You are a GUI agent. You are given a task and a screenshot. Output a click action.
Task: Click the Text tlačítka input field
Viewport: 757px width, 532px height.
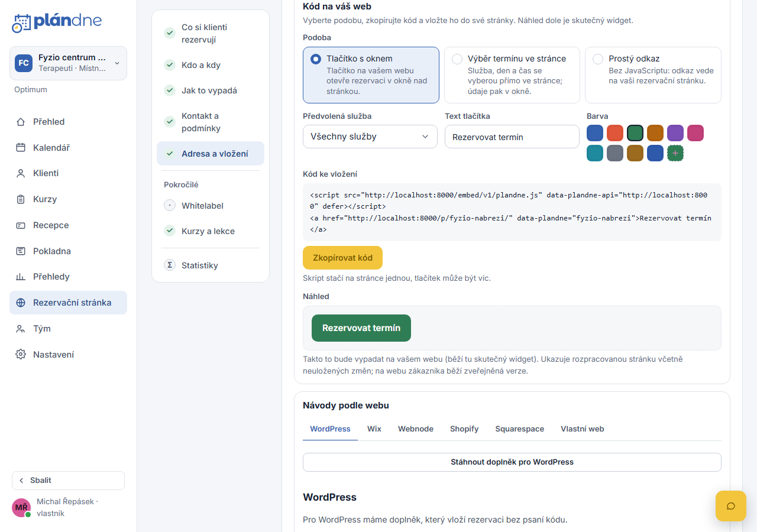pyautogui.click(x=512, y=137)
